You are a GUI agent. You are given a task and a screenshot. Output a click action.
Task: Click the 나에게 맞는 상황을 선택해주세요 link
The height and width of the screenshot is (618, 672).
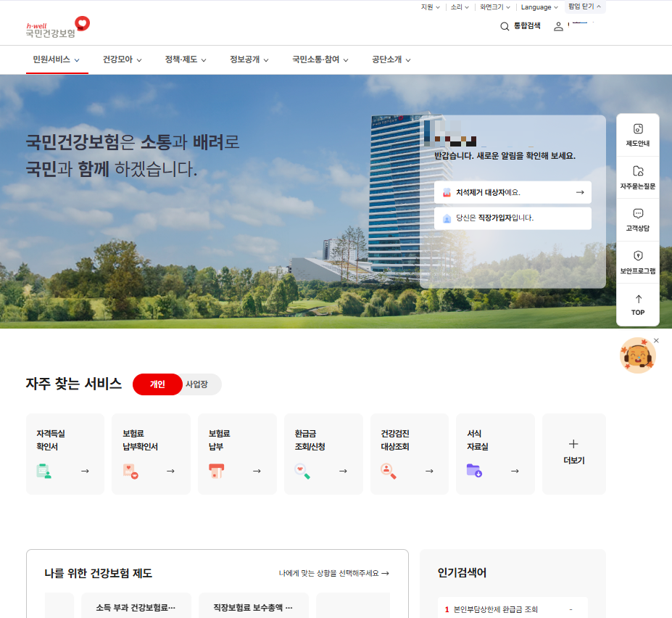(x=333, y=572)
